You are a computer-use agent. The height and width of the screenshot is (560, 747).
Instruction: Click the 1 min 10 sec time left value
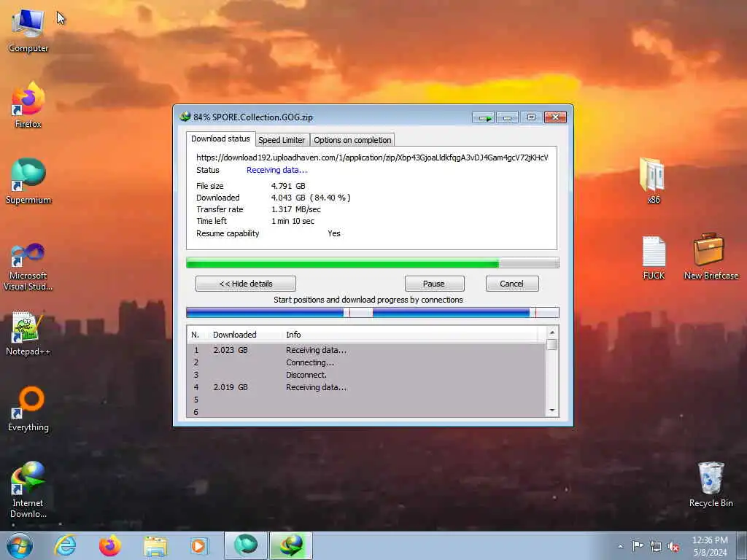click(x=293, y=221)
